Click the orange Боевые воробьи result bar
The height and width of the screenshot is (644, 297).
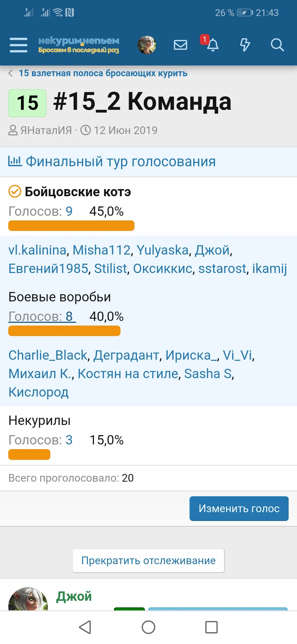click(x=64, y=331)
